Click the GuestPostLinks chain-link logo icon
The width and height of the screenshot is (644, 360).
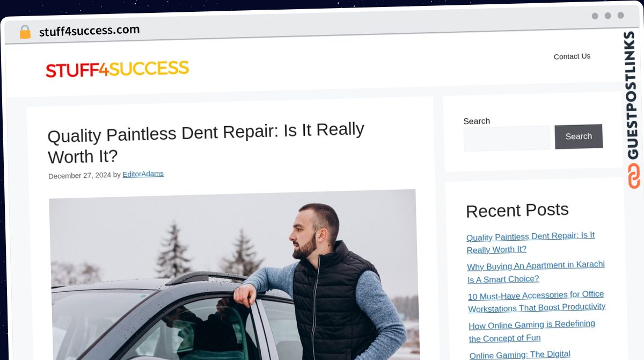634,177
